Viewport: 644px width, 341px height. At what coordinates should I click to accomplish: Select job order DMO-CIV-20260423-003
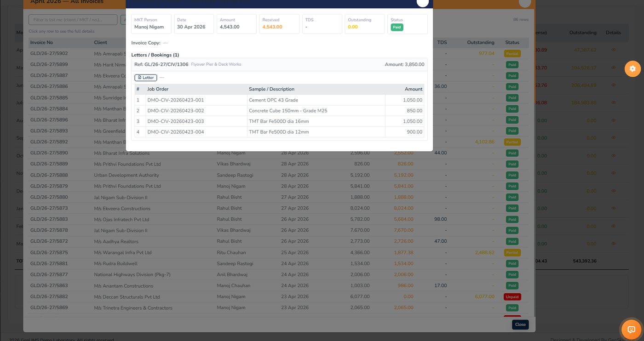pyautogui.click(x=175, y=121)
